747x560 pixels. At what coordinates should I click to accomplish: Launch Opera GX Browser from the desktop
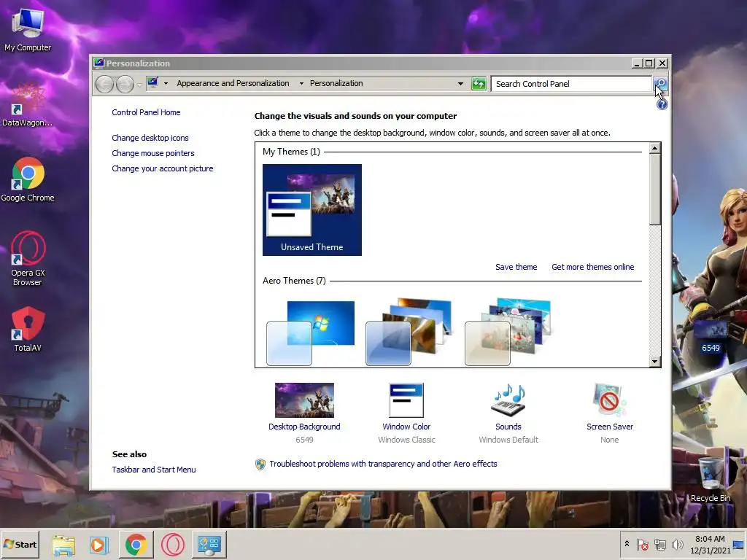[x=28, y=259]
